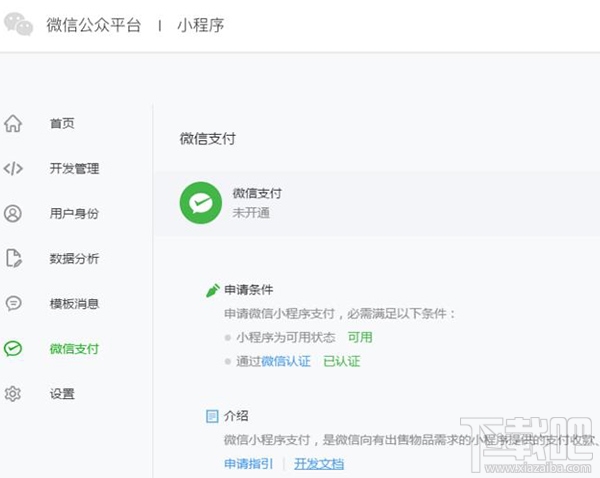Click the code brackets development icon
600x478 pixels.
(x=13, y=168)
